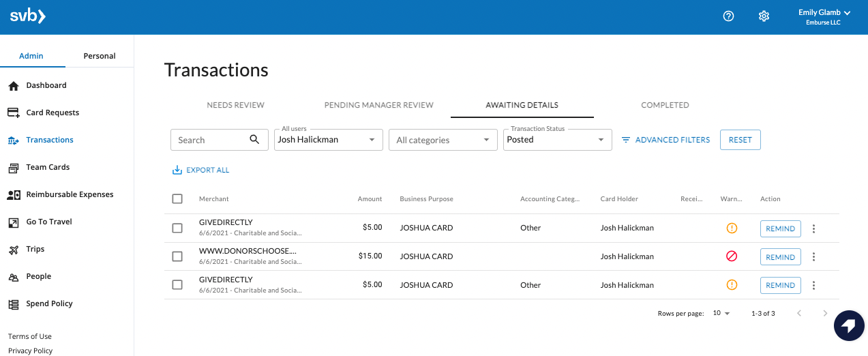The image size is (868, 356).
Task: Click the SVB logo
Action: tap(27, 16)
